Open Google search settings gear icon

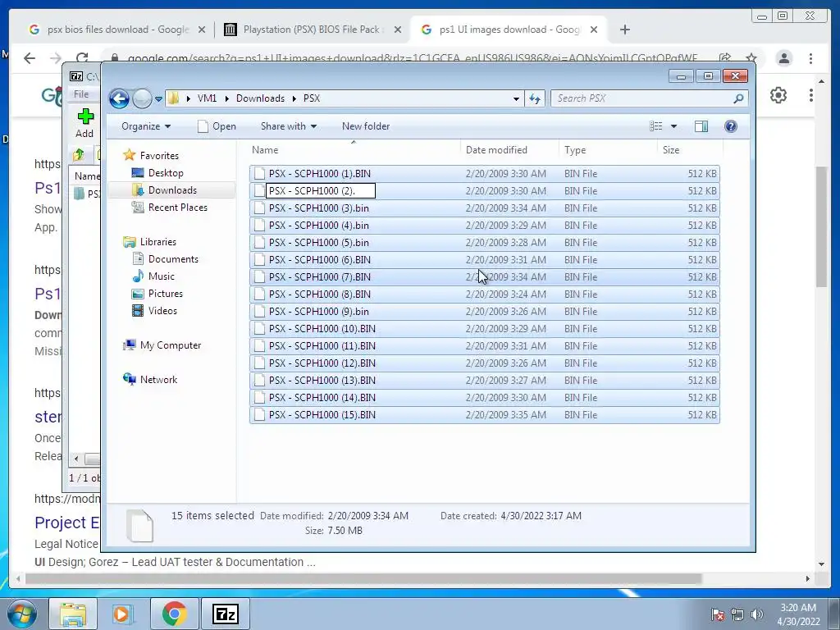(x=778, y=95)
